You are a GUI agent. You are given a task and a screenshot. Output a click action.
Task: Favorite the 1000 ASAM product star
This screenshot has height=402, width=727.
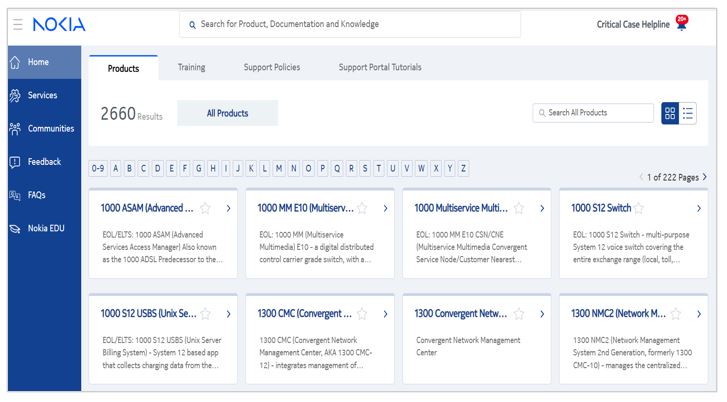205,209
